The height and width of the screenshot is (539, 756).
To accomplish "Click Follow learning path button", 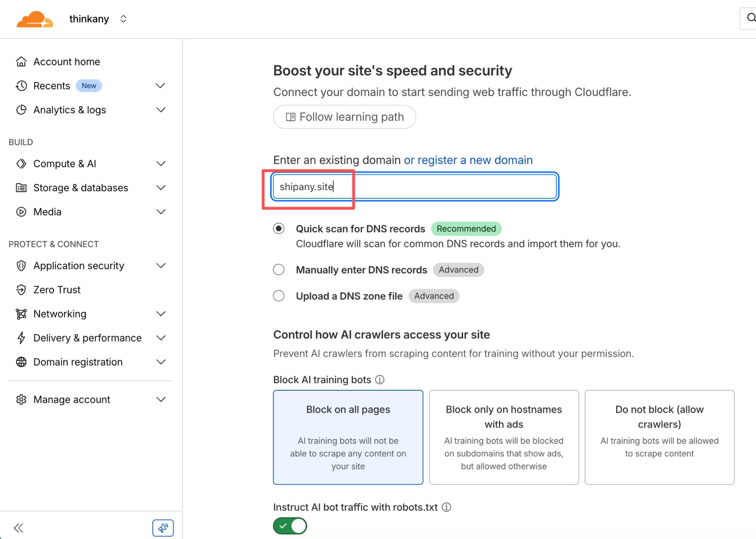I will click(x=345, y=117).
